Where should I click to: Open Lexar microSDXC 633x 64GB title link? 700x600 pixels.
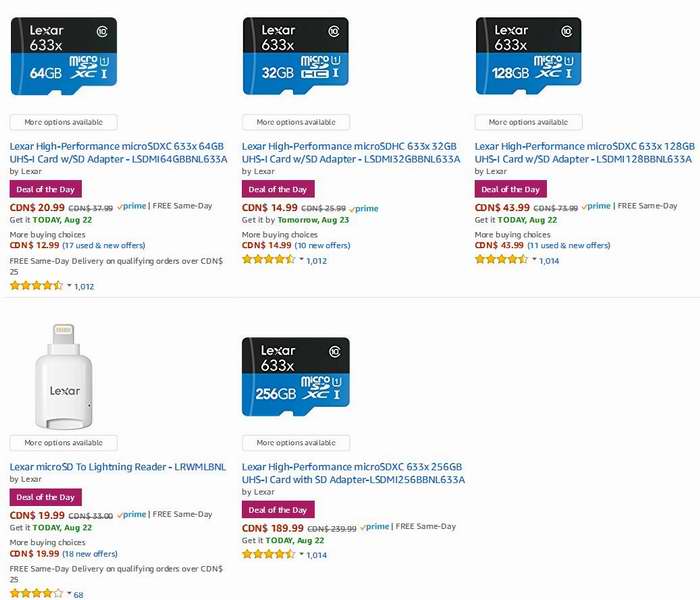tap(118, 153)
